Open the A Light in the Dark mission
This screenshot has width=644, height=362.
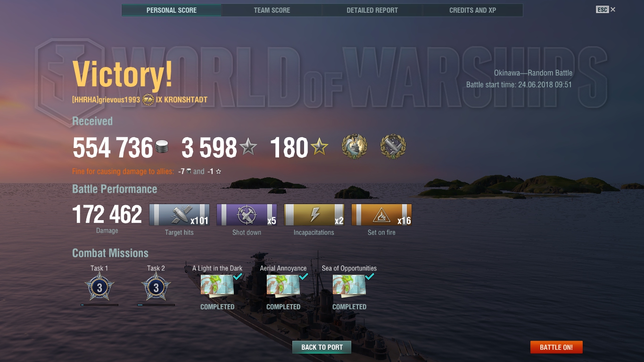[217, 285]
